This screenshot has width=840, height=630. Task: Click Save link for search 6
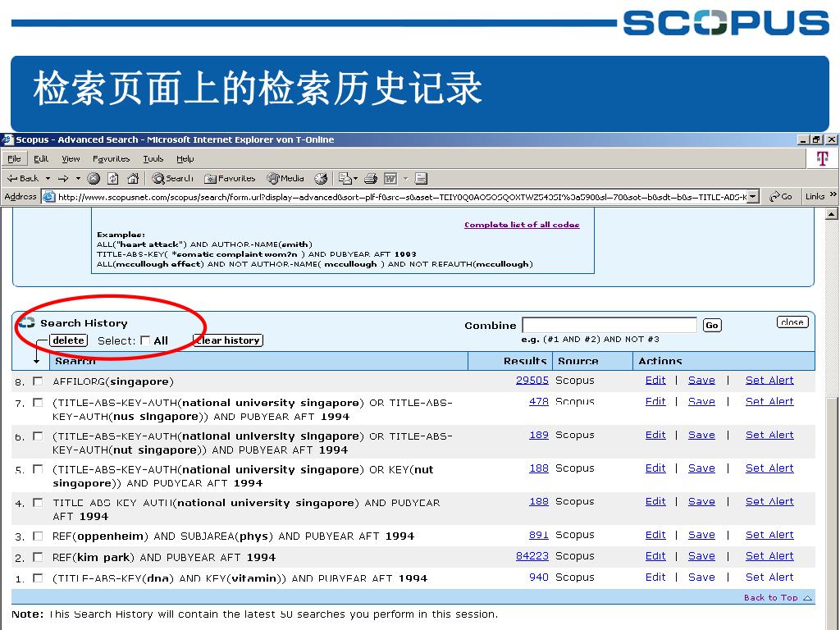pyautogui.click(x=701, y=435)
